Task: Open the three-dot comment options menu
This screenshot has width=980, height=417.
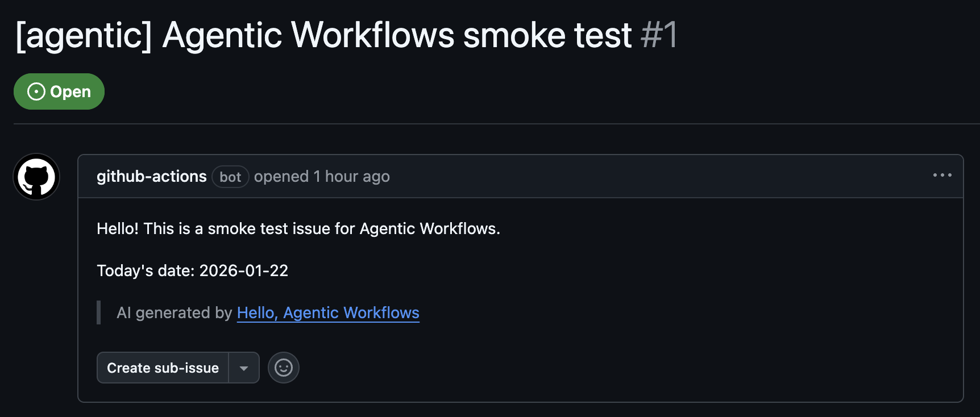Action: [x=942, y=176]
